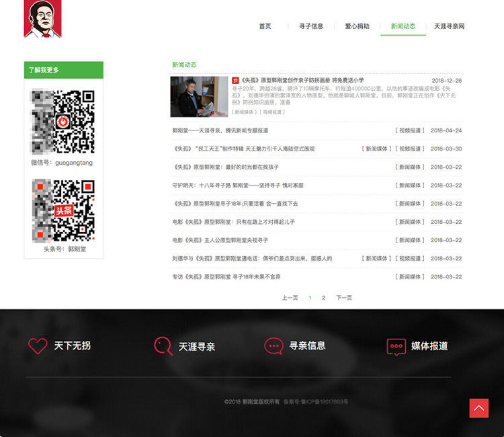Open the 媒体报道 footer link
Image resolution: width=504 pixels, height=437 pixels.
tap(429, 346)
